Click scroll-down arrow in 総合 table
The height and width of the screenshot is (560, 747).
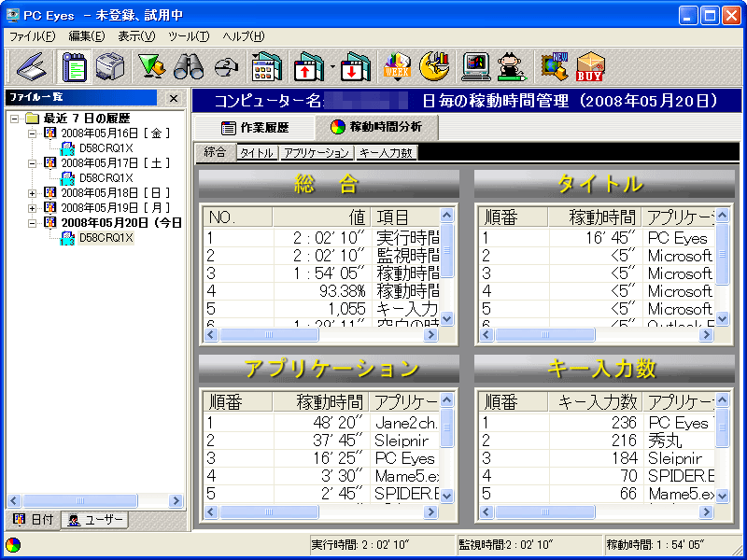(x=446, y=318)
